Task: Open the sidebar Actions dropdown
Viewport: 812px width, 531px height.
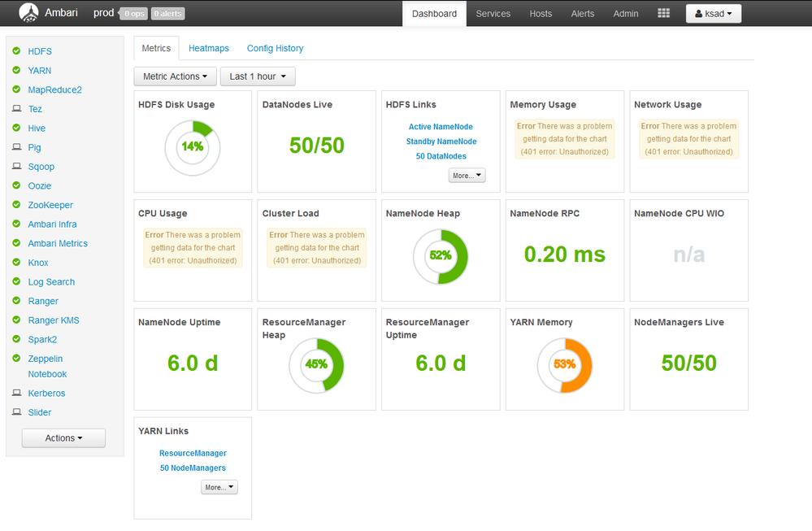Action: (63, 437)
